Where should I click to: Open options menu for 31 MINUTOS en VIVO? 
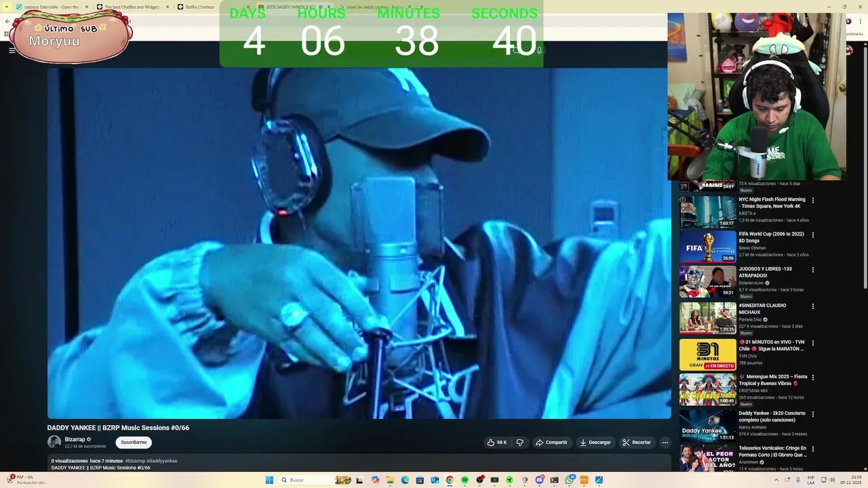(812, 343)
